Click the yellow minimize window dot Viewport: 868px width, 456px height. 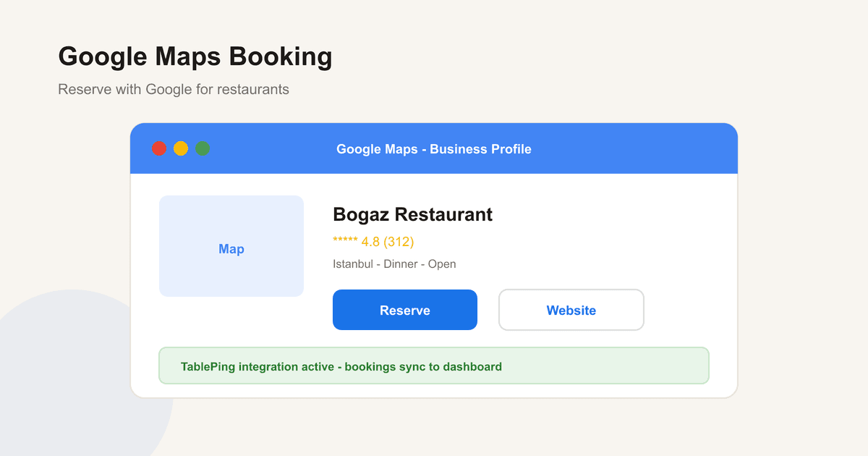[181, 148]
